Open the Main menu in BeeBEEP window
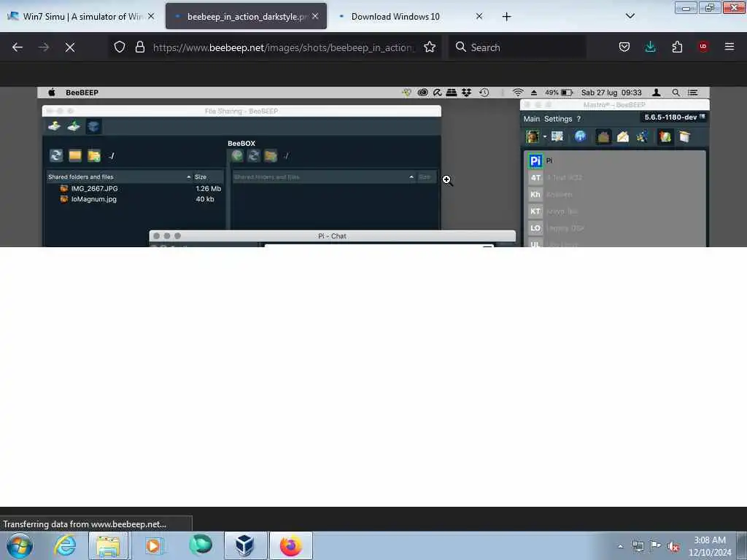The image size is (747, 560). tap(532, 119)
